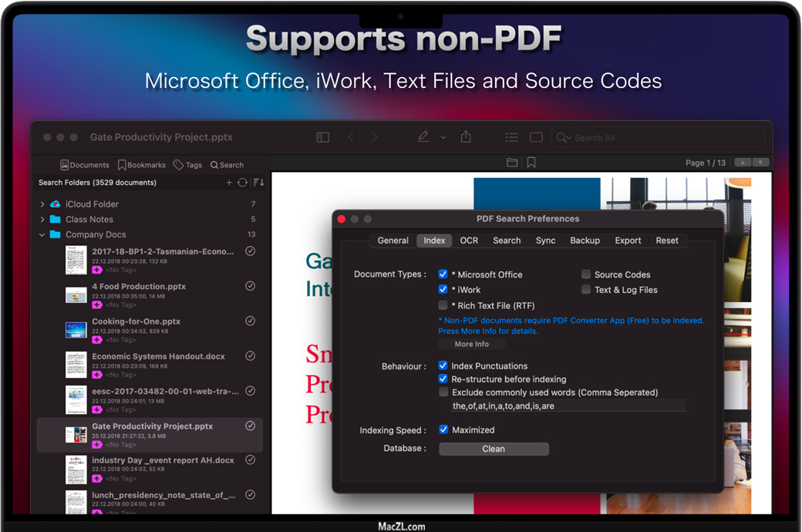Select the pen annotation tool icon
Viewport: 802px width, 532px height.
[x=423, y=137]
